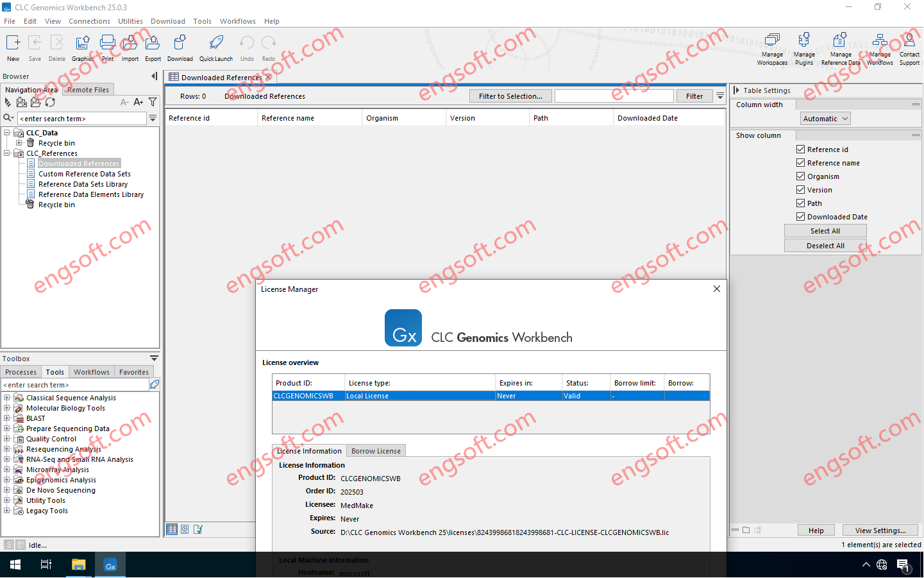Click navigation search term field
The height and width of the screenshot is (578, 924).
82,119
